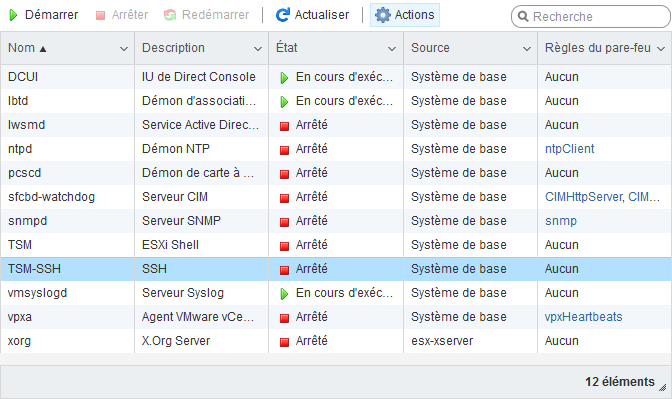The height and width of the screenshot is (399, 672).
Task: Click the Arrêter button label
Action: (130, 15)
